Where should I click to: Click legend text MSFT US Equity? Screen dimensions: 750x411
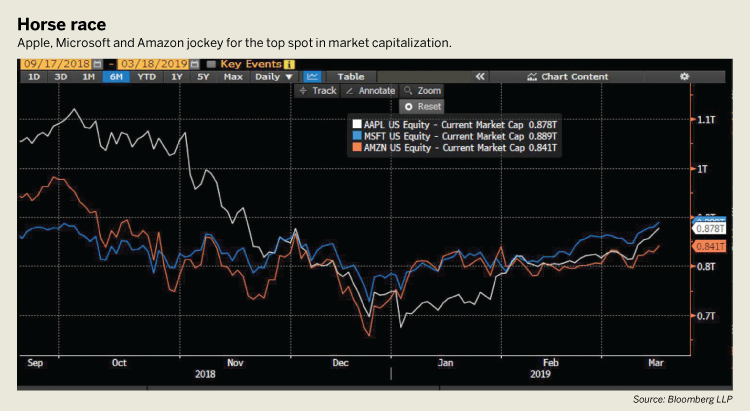pos(397,136)
